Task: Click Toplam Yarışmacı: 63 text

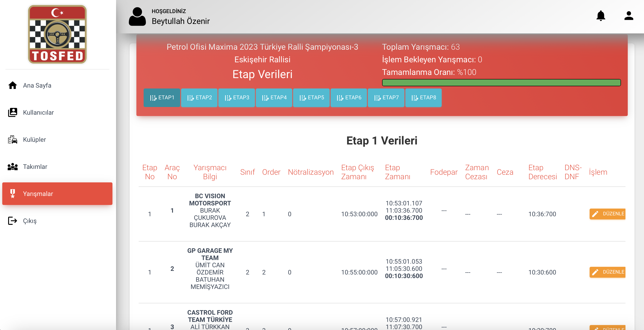Action: pos(421,47)
